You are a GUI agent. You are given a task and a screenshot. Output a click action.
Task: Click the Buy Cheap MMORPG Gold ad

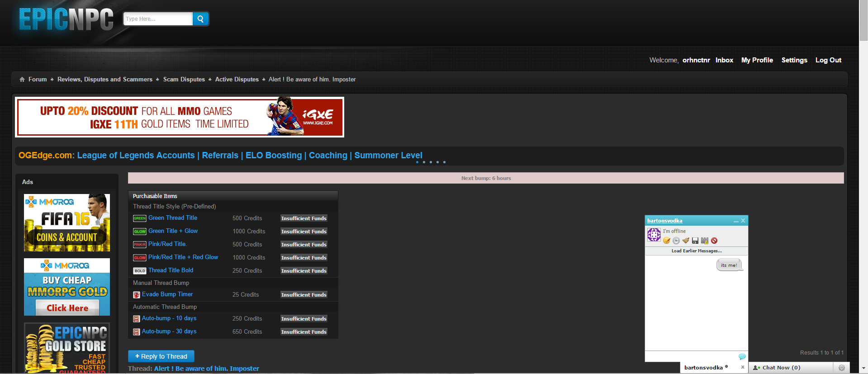tap(67, 287)
